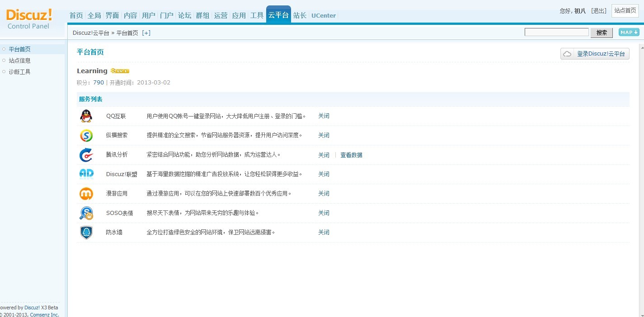Click the 漫游应用 service name
Screen dimensions: 644x317
click(x=117, y=194)
